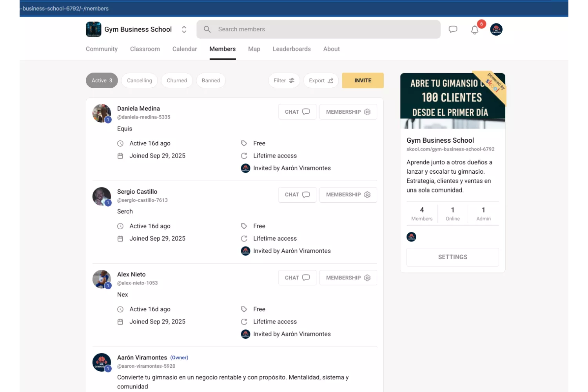Show Churned members filter
Image resolution: width=588 pixels, height=392 pixels.
coord(177,81)
